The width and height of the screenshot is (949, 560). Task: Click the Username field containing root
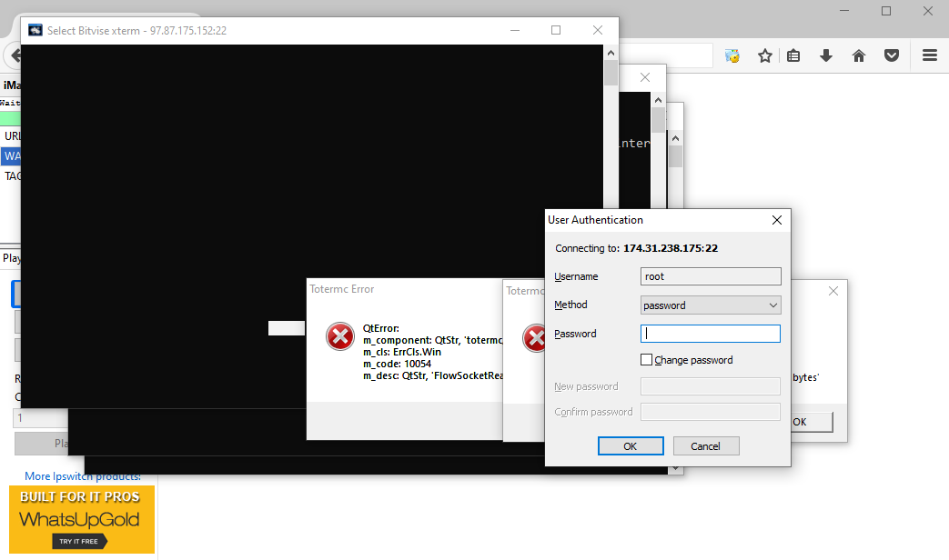pos(711,276)
